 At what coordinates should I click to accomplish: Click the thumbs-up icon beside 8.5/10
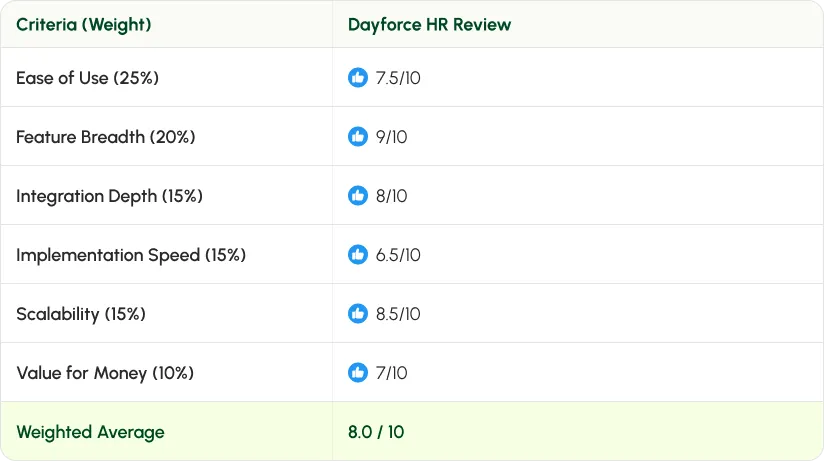coord(358,314)
